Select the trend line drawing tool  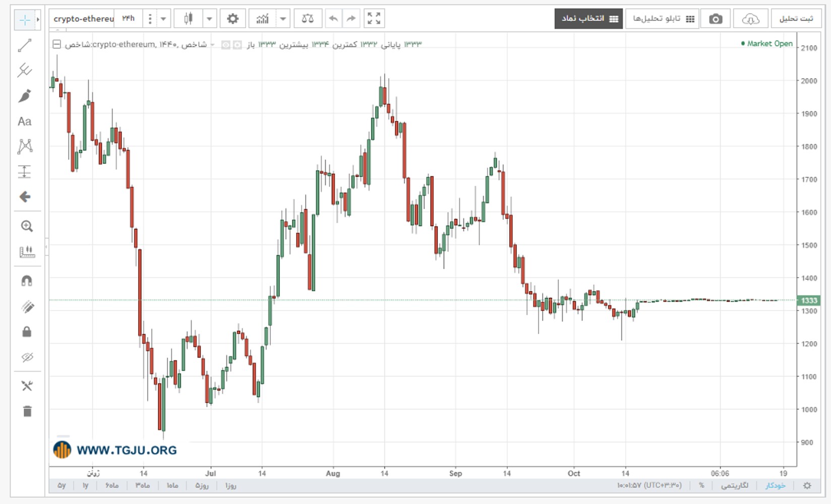pos(25,45)
